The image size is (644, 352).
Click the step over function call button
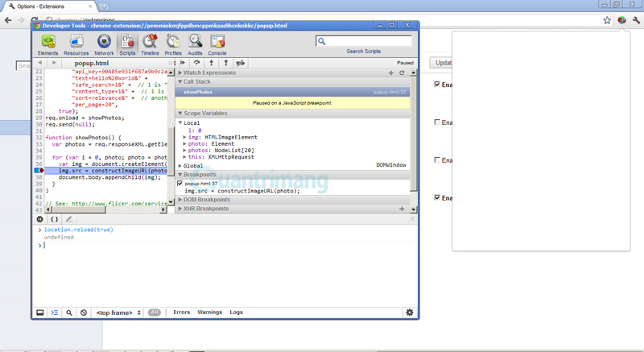click(x=196, y=63)
